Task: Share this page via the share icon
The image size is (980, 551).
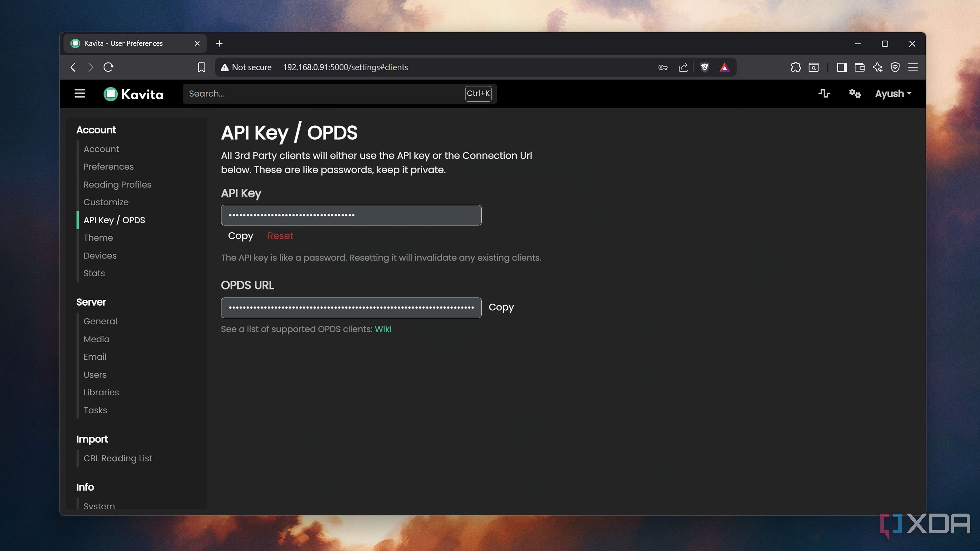Action: pos(683,67)
